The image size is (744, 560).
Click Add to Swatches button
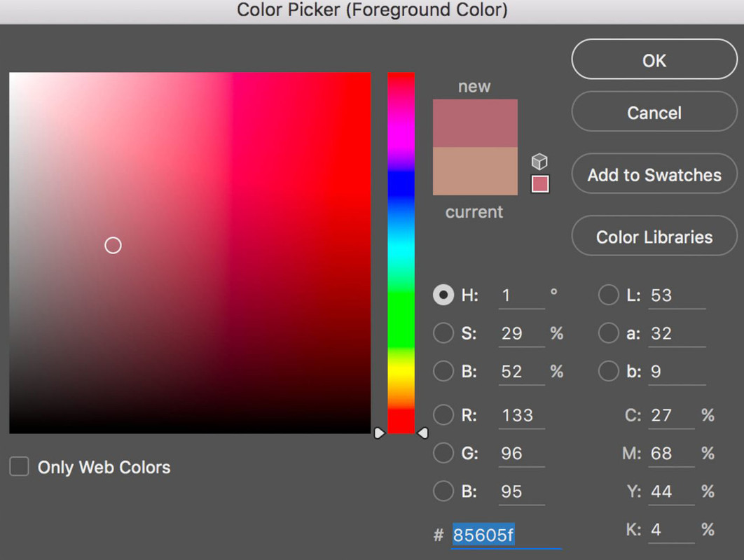(x=654, y=175)
